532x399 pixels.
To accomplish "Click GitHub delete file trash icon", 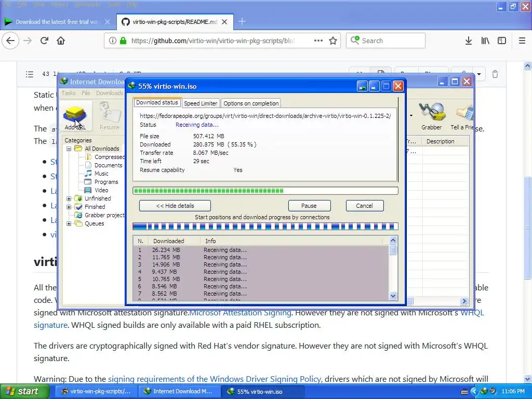I will pyautogui.click(x=495, y=74).
